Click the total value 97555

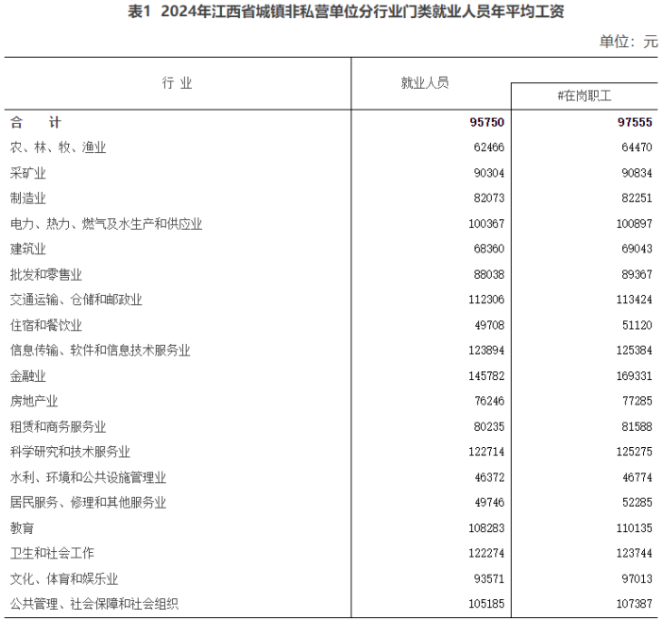coord(635,122)
